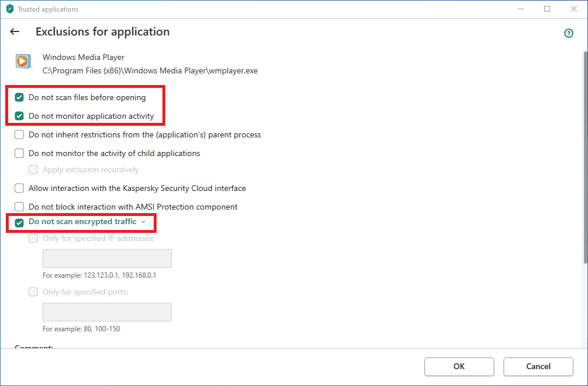Click the specified ports input field

pyautogui.click(x=107, y=312)
